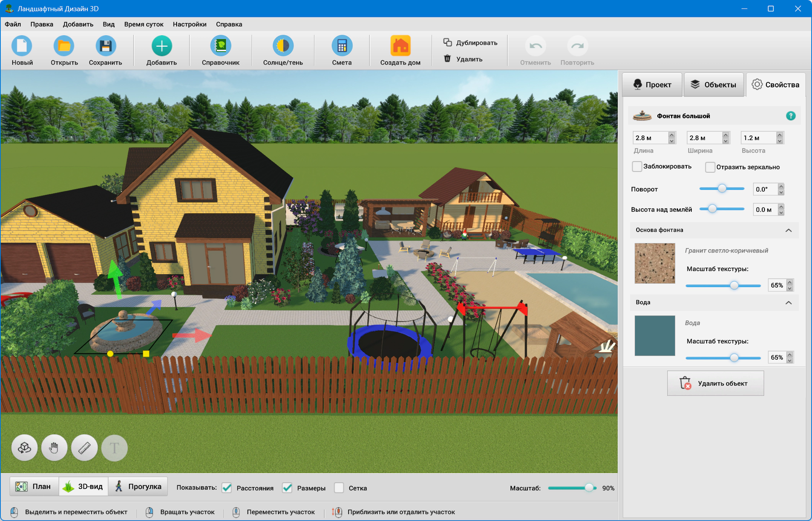
Task: Click the Удалить объект button
Action: 715,383
